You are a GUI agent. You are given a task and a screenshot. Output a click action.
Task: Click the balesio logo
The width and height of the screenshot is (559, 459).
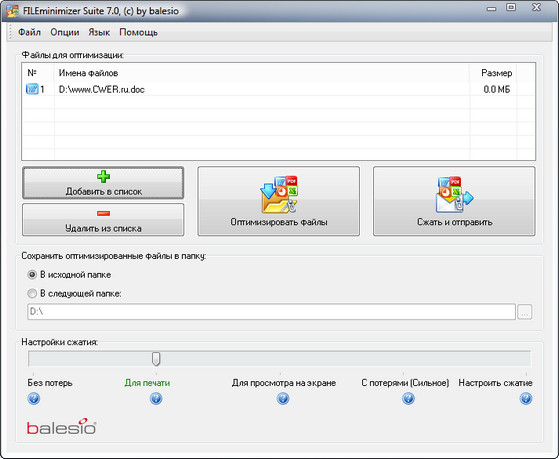click(x=61, y=427)
